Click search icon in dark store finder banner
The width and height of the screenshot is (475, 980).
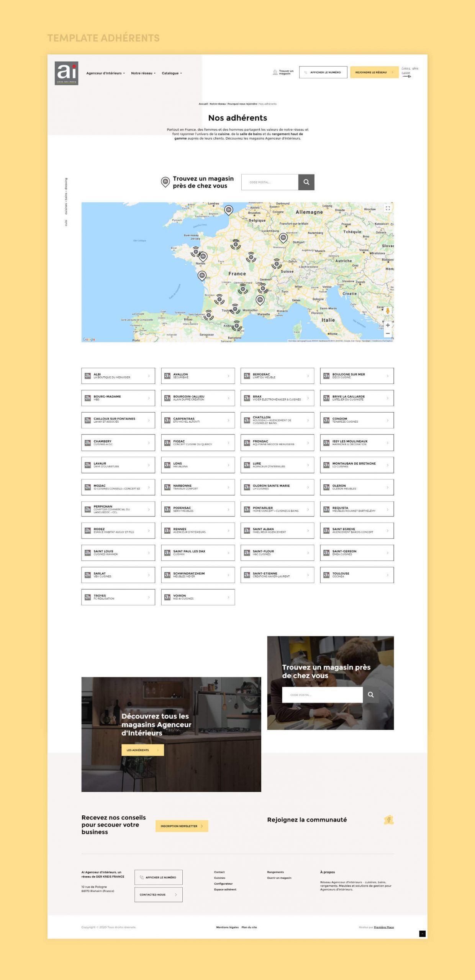click(370, 695)
